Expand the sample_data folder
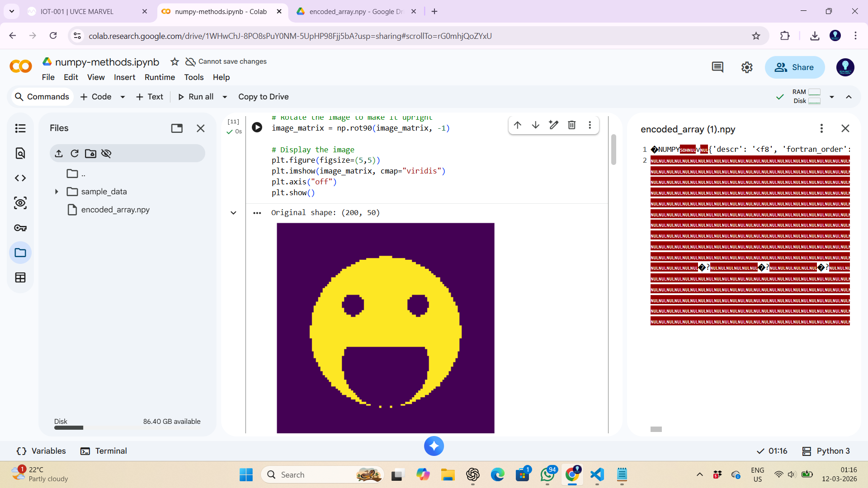This screenshot has width=868, height=488. tap(57, 192)
